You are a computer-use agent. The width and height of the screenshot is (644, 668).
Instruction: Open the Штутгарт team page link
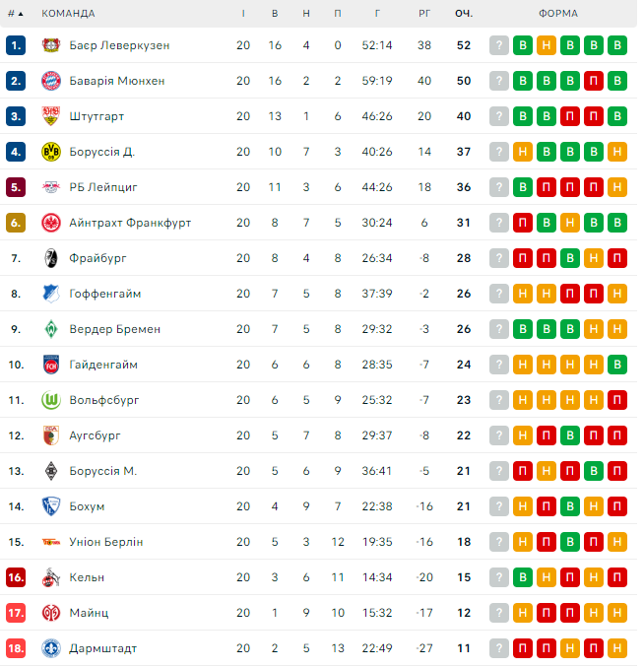(97, 116)
